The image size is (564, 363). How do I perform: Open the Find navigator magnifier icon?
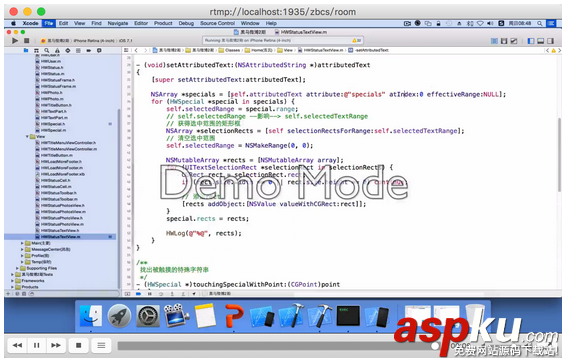point(47,50)
